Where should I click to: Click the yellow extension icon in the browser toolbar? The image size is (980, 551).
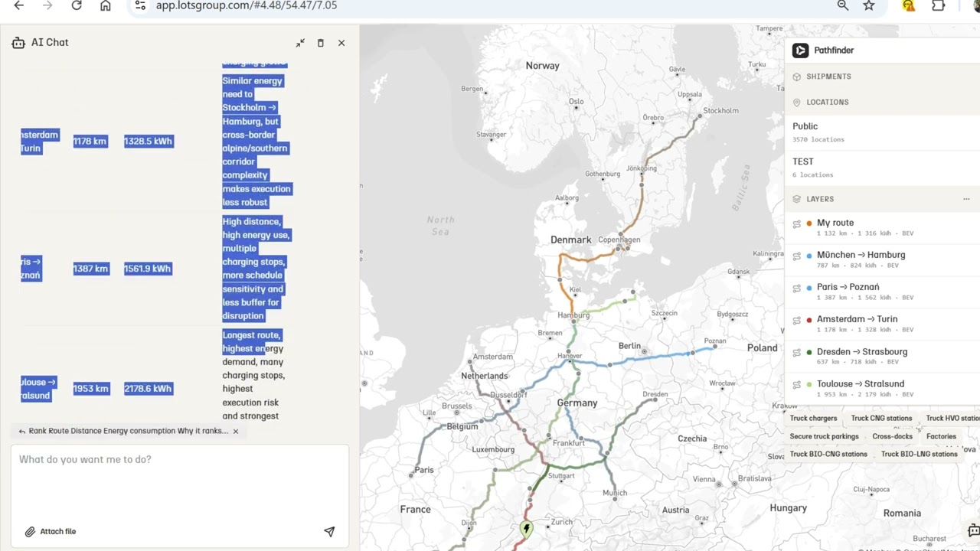[x=909, y=5]
